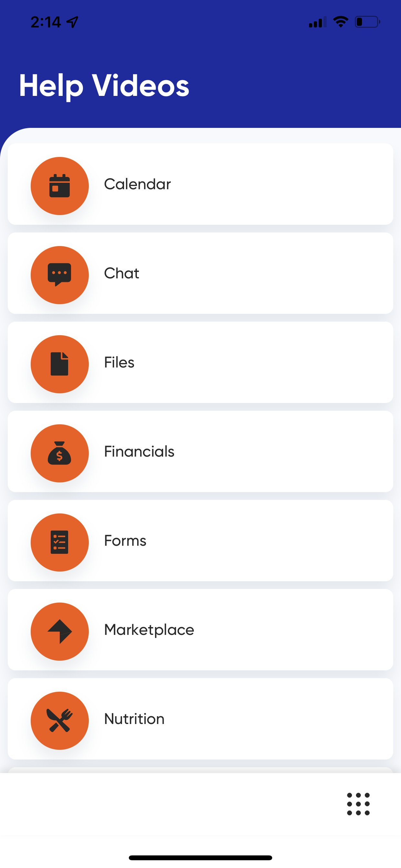Open the Forms help videos card
Image resolution: width=401 pixels, height=868 pixels.
click(x=200, y=541)
